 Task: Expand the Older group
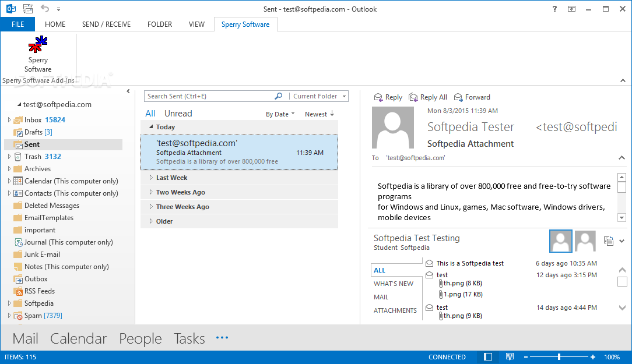(x=151, y=221)
